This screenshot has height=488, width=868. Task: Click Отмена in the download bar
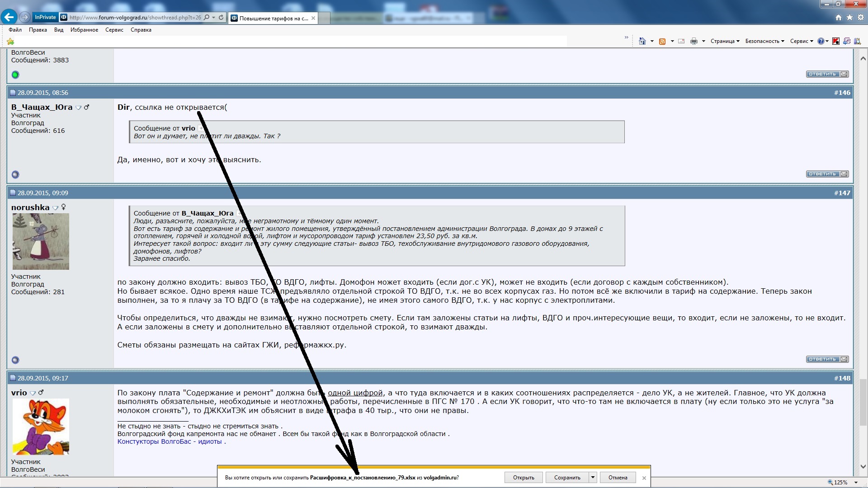(x=618, y=478)
